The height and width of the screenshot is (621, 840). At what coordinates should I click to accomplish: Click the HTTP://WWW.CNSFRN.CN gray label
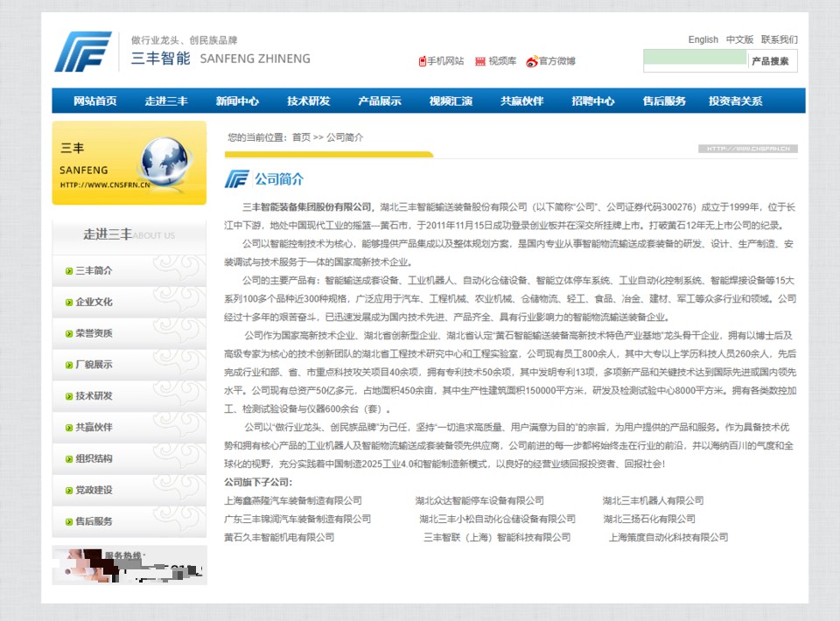(748, 149)
